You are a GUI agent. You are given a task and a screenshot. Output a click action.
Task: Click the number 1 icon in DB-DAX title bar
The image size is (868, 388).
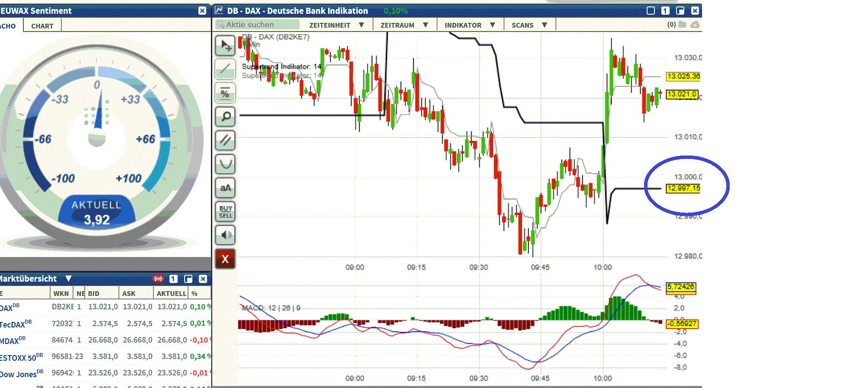point(665,11)
